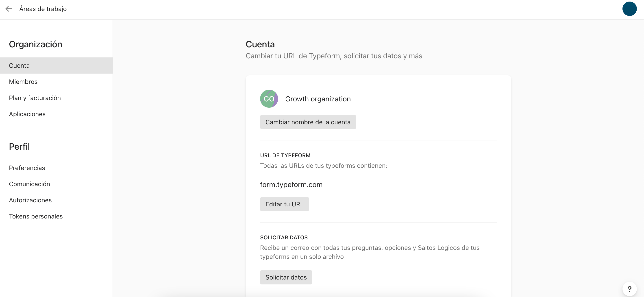Select Cuenta in the sidebar
This screenshot has width=644, height=297.
tap(56, 66)
